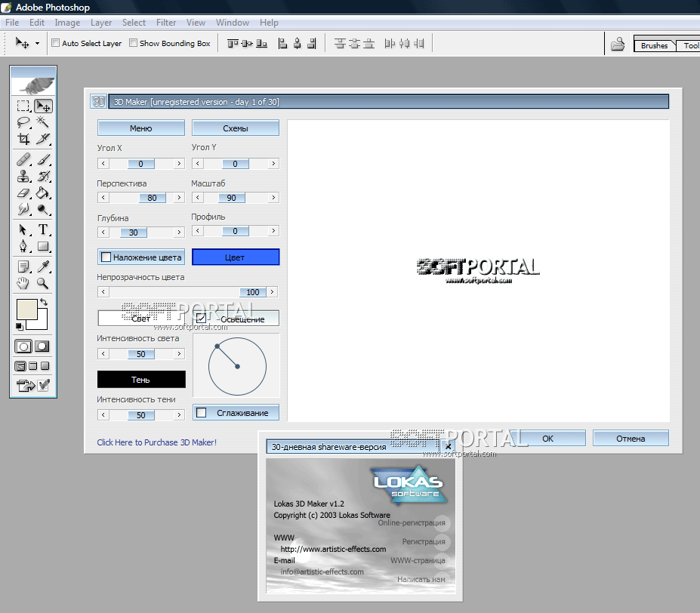Viewport: 700px width, 613px height.
Task: Enable Auto Select Layer checkbox
Action: pos(56,43)
